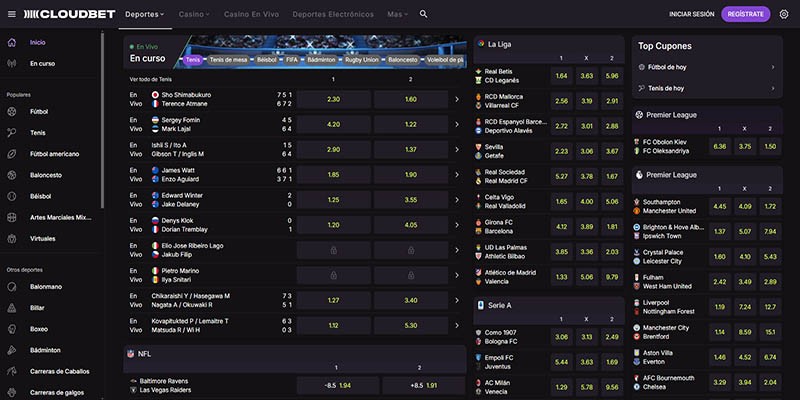Select Baltimore Ravens -8.5 at 1.94
The width and height of the screenshot is (800, 400).
(338, 386)
